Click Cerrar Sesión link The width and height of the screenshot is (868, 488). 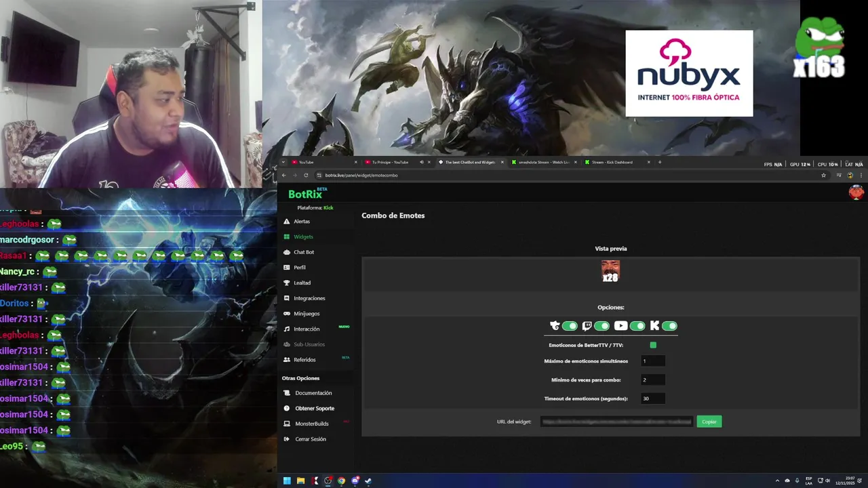[x=311, y=439]
